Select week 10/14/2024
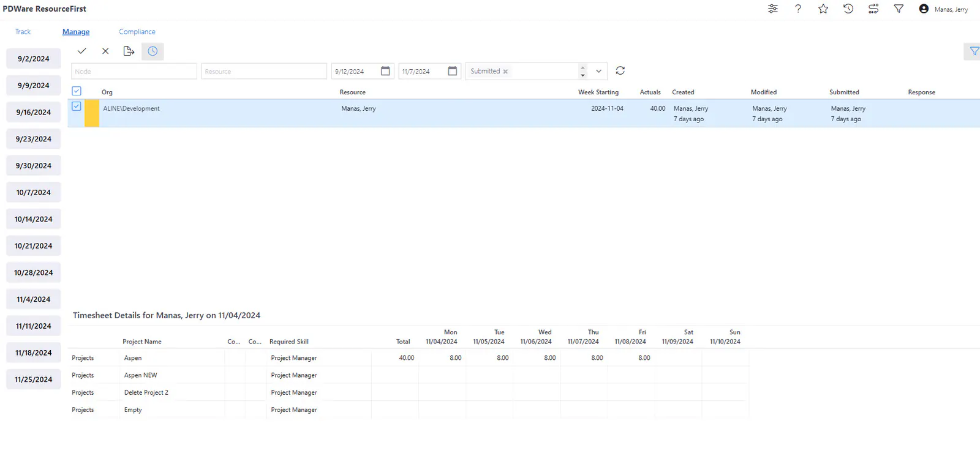Screen dimensions: 980x456 tap(34, 219)
